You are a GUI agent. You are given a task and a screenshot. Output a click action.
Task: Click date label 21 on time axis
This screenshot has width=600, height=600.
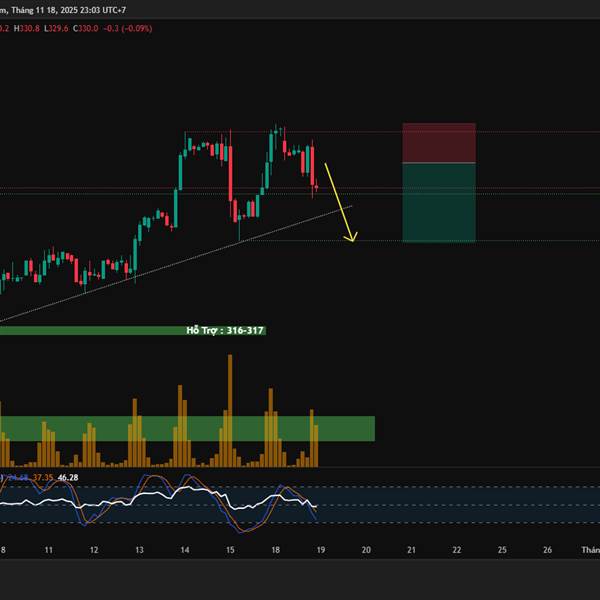coord(411,550)
